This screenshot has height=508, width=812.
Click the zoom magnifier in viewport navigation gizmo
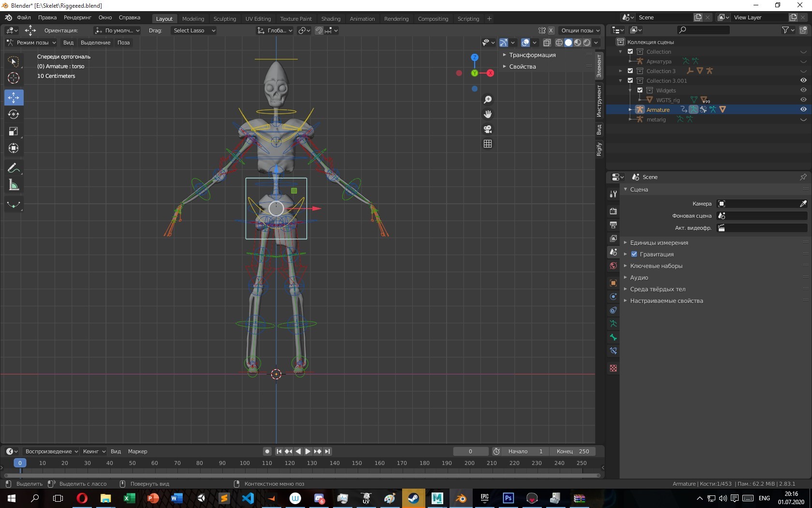(488, 99)
